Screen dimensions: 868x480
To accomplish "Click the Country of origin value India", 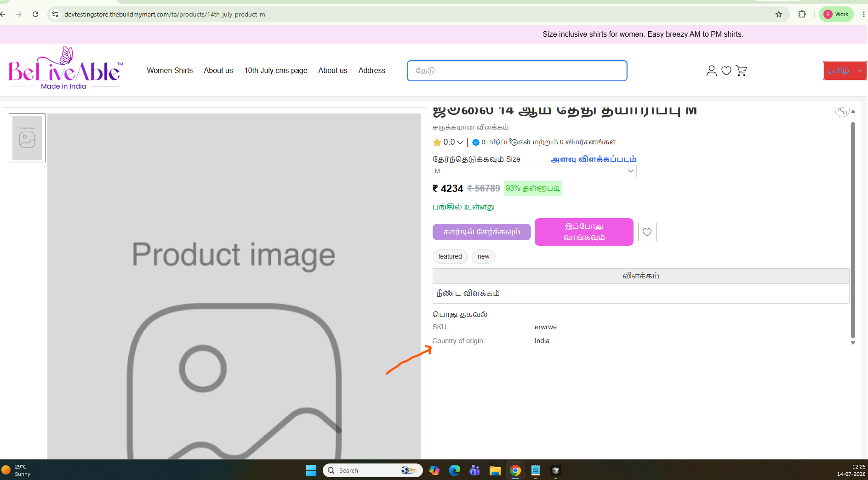I will point(542,341).
